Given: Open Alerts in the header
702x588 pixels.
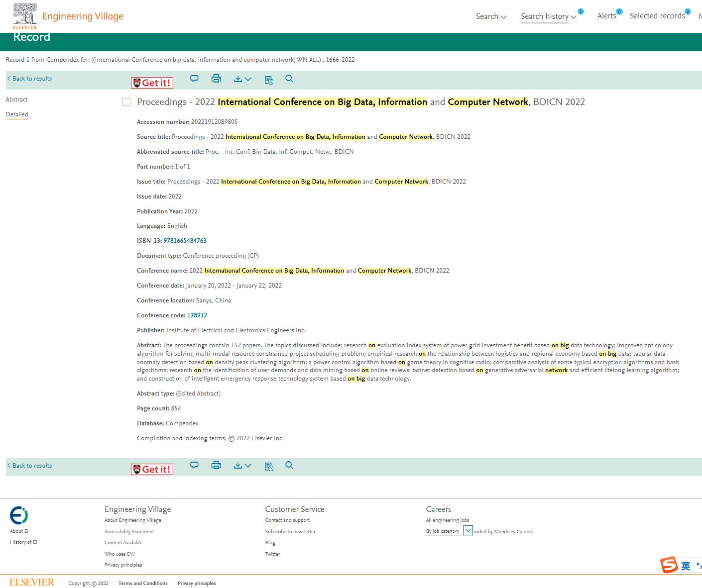Looking at the screenshot, I should 607,16.
